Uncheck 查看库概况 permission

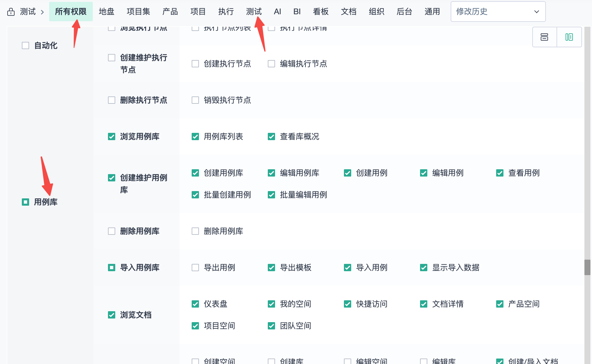click(271, 136)
